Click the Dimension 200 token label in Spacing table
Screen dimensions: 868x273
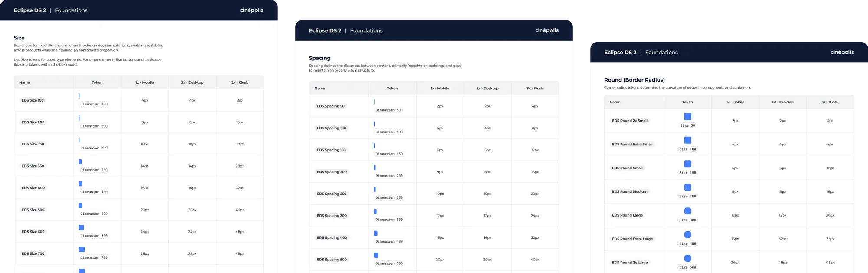389,176
